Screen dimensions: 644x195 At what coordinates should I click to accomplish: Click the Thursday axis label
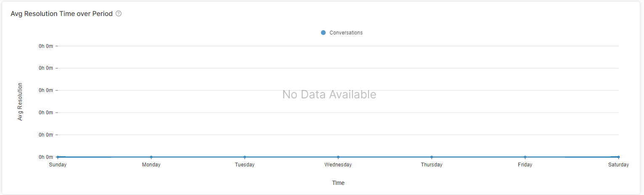(x=432, y=165)
